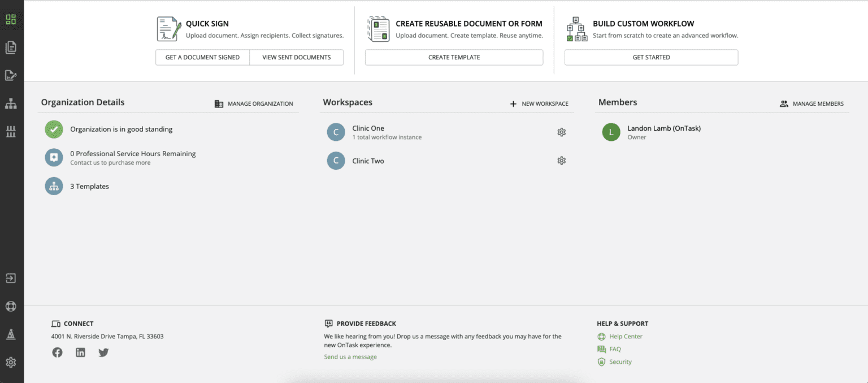The image size is (868, 383).
Task: Open the Send us a message link
Action: 350,356
